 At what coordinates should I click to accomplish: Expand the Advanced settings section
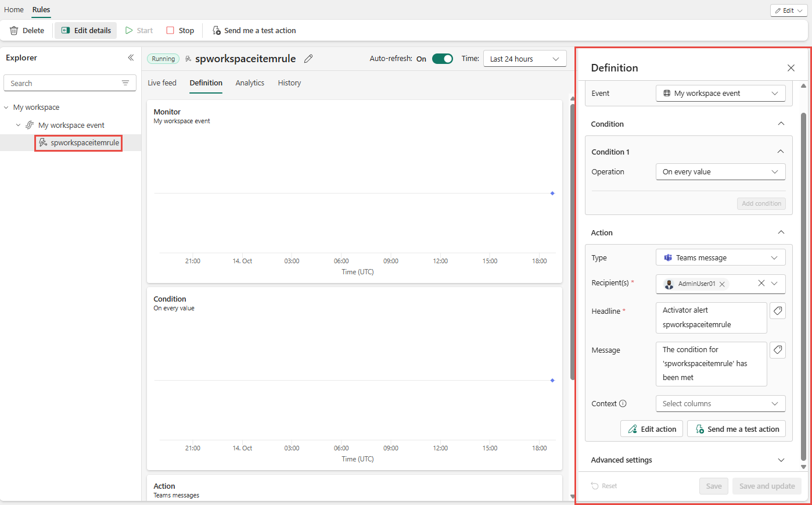coord(781,460)
